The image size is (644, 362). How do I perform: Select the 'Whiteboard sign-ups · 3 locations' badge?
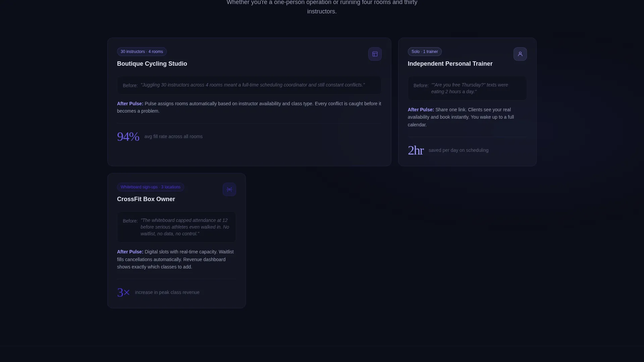pyautogui.click(x=151, y=187)
